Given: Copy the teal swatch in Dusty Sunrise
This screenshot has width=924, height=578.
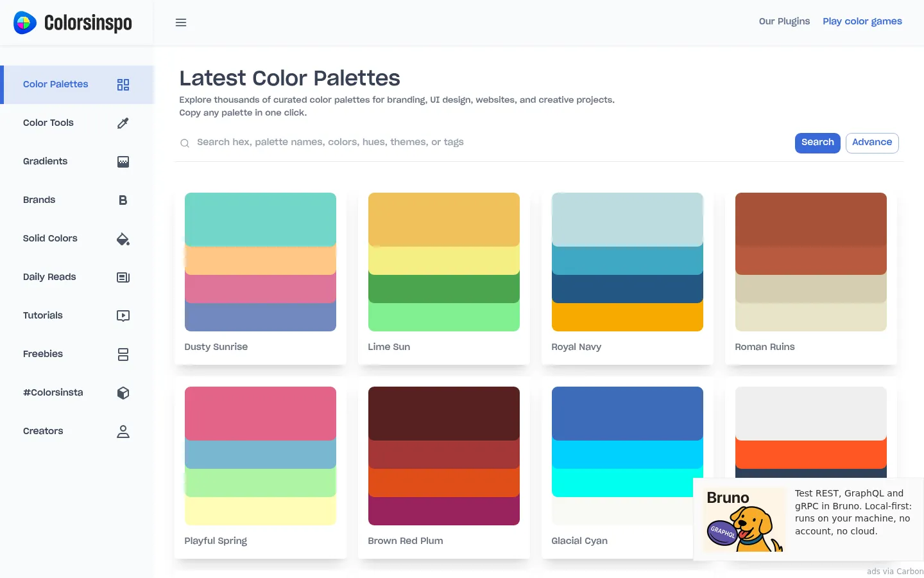Looking at the screenshot, I should pos(261,219).
